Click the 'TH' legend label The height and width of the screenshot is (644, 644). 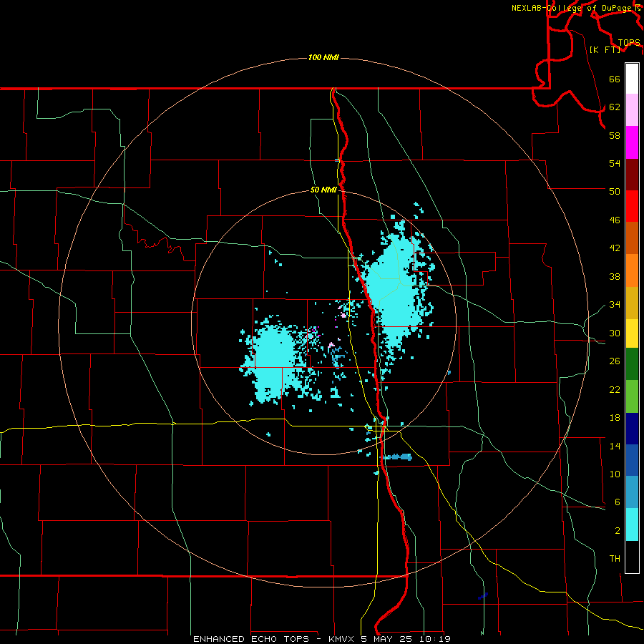point(615,559)
